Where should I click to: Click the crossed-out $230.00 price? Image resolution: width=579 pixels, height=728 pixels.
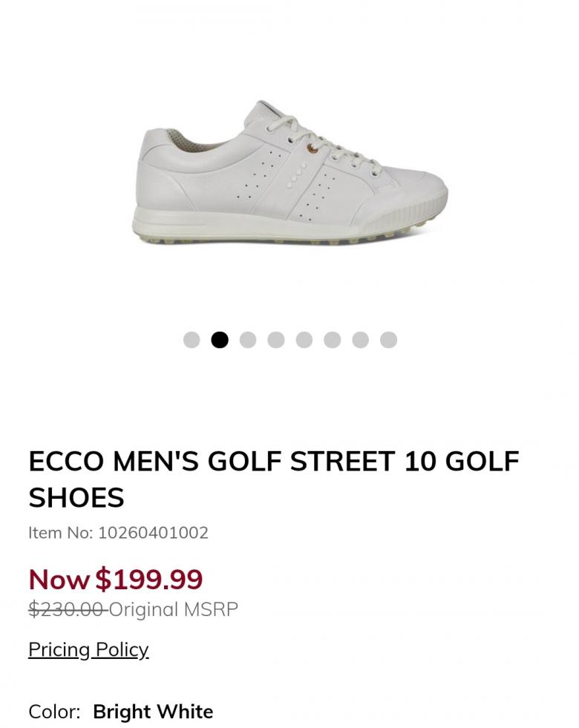(66, 610)
